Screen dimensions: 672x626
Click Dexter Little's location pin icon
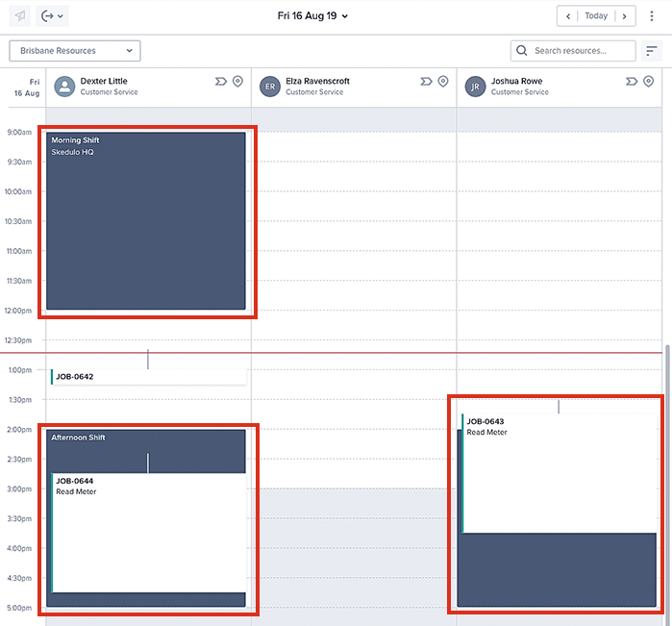[x=237, y=82]
